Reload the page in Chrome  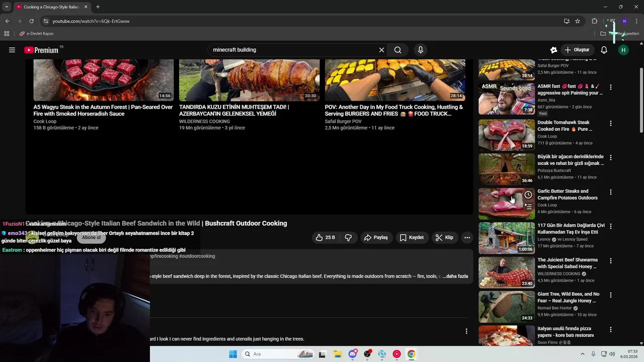[31, 21]
